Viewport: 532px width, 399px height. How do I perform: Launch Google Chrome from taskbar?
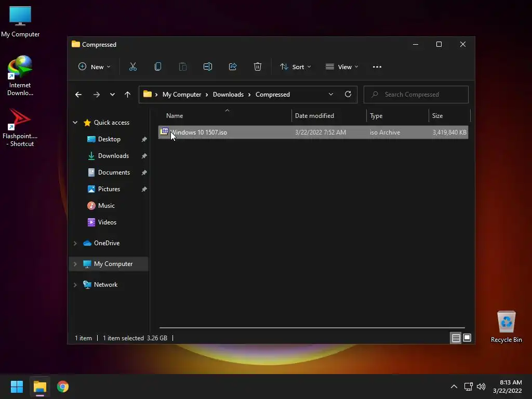[x=63, y=387]
